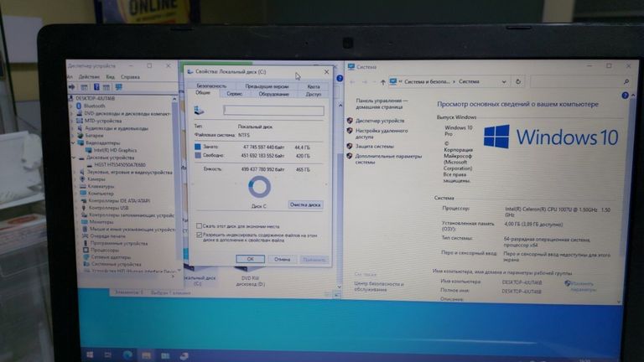Open Центр безопасности и обслуживания link
The height and width of the screenshot is (362, 644).
(x=379, y=287)
